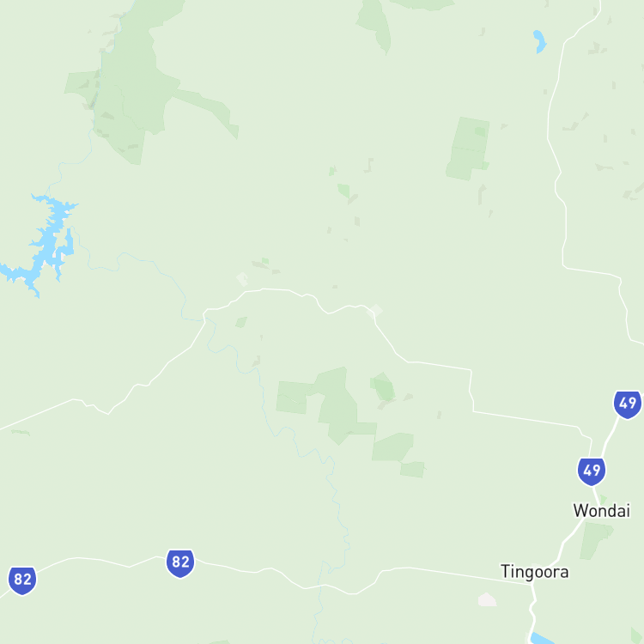The image size is (644, 644).
Task: Click the Tingoora town label
Action: coord(534,572)
